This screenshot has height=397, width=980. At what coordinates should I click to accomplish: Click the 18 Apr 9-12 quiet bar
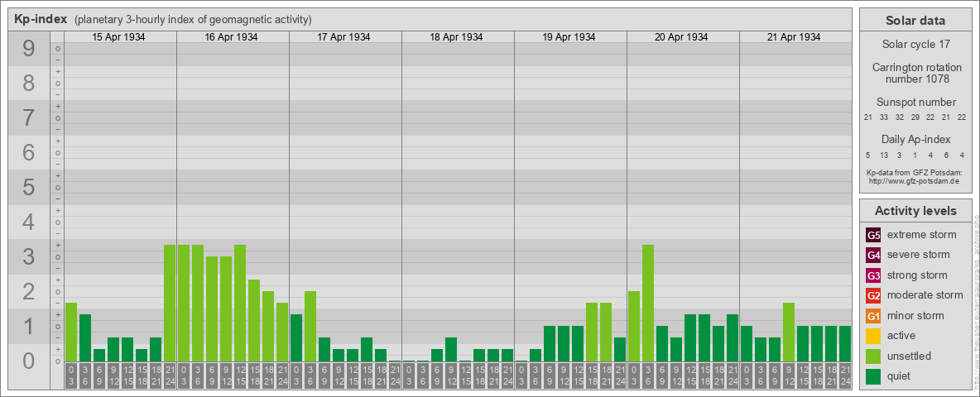pyautogui.click(x=450, y=349)
